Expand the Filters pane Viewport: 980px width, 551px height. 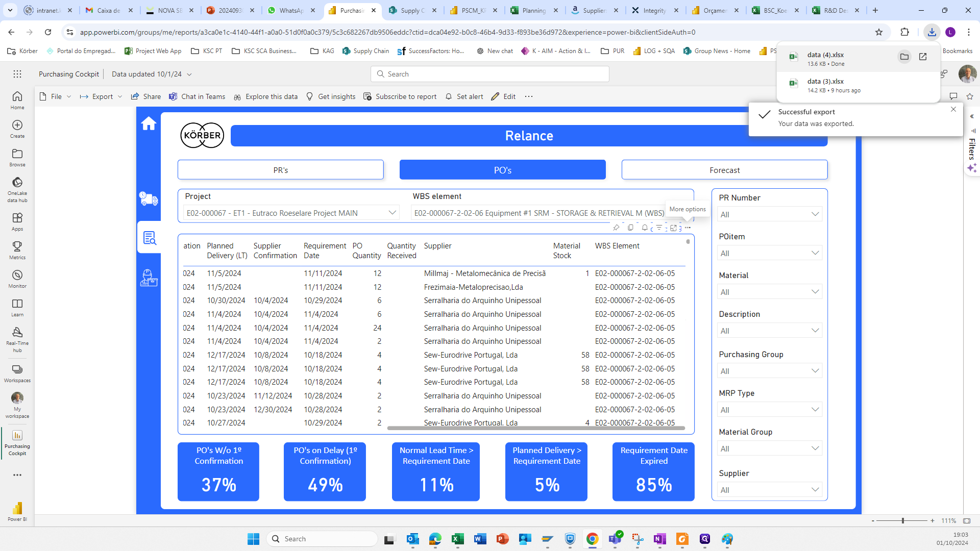coord(972,116)
